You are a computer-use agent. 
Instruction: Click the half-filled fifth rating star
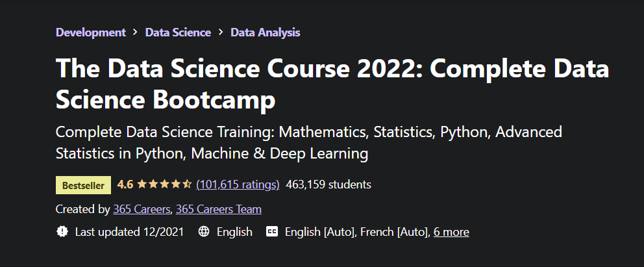click(x=187, y=184)
